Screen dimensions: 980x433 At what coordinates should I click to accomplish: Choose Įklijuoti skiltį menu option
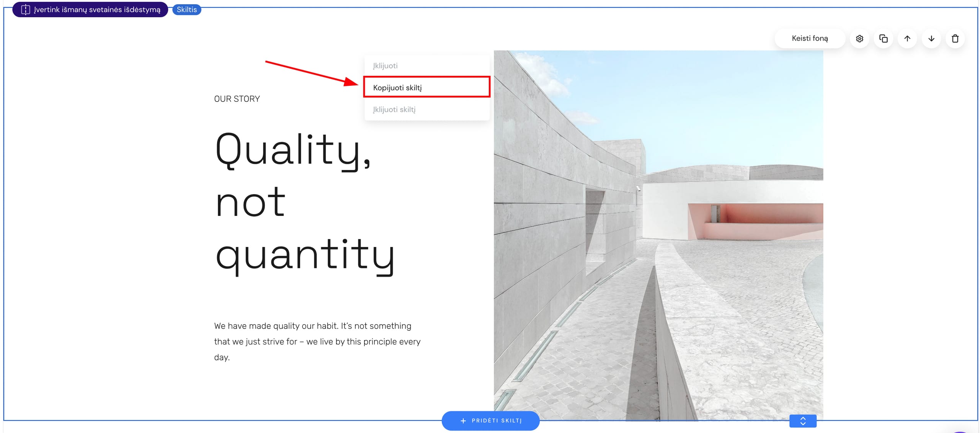coord(394,109)
